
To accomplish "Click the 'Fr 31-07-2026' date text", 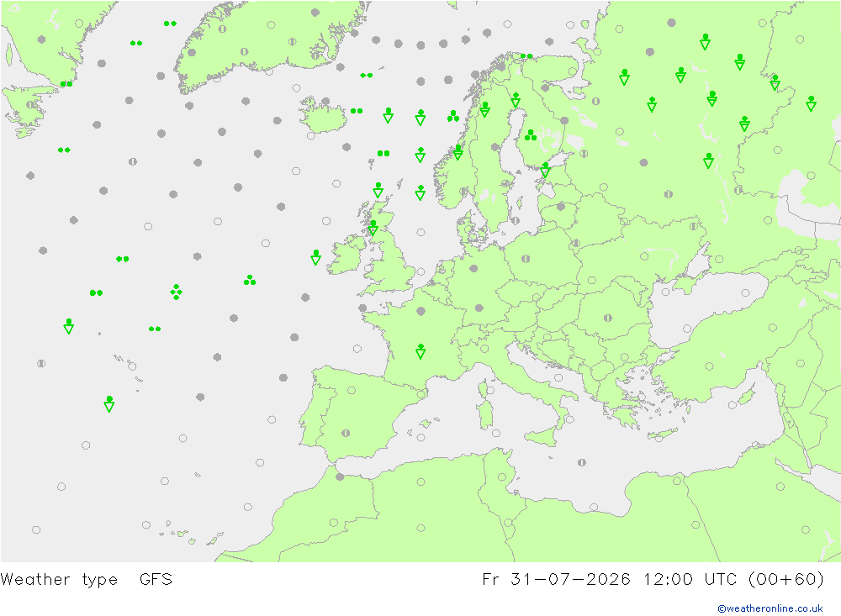I will click(556, 580).
